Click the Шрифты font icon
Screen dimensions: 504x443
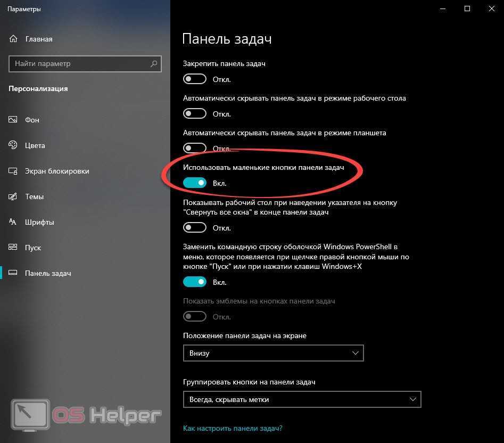pyautogui.click(x=13, y=222)
